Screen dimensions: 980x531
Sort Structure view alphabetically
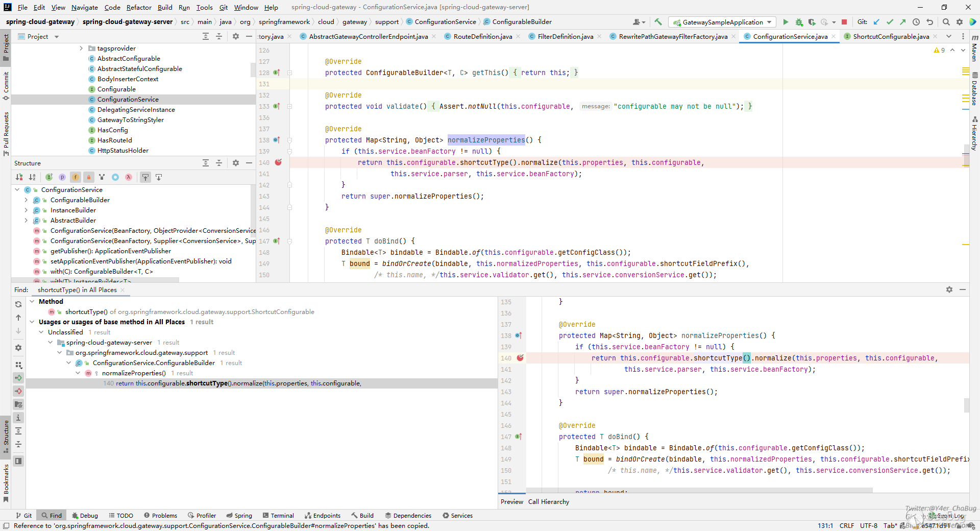[x=32, y=177]
